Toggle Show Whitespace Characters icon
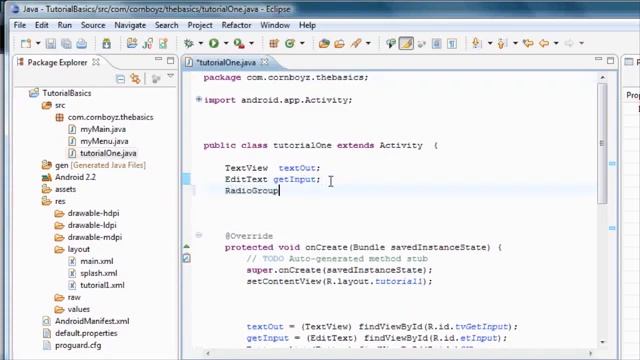Screen dimensions: 640x360 click(x=452, y=43)
